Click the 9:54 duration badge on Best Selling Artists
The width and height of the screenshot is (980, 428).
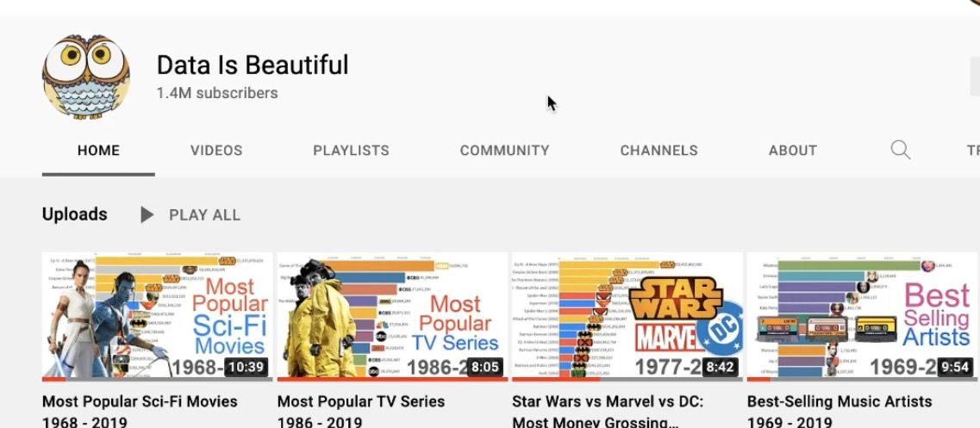pyautogui.click(x=955, y=367)
